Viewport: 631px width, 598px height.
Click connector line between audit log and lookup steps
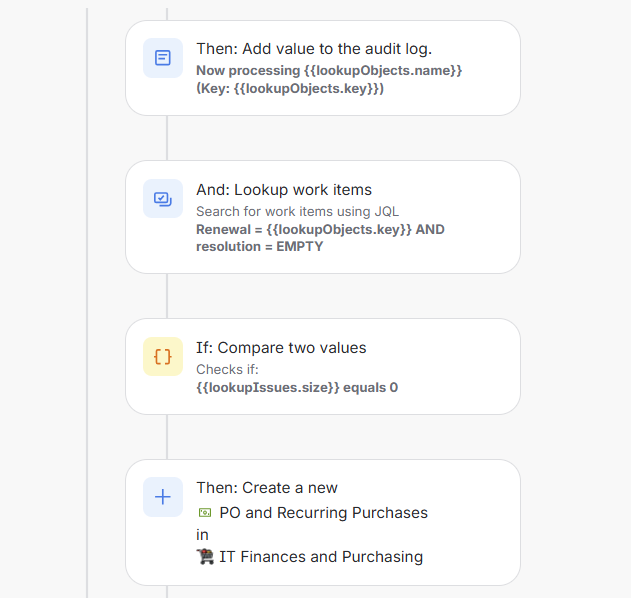coord(167,138)
